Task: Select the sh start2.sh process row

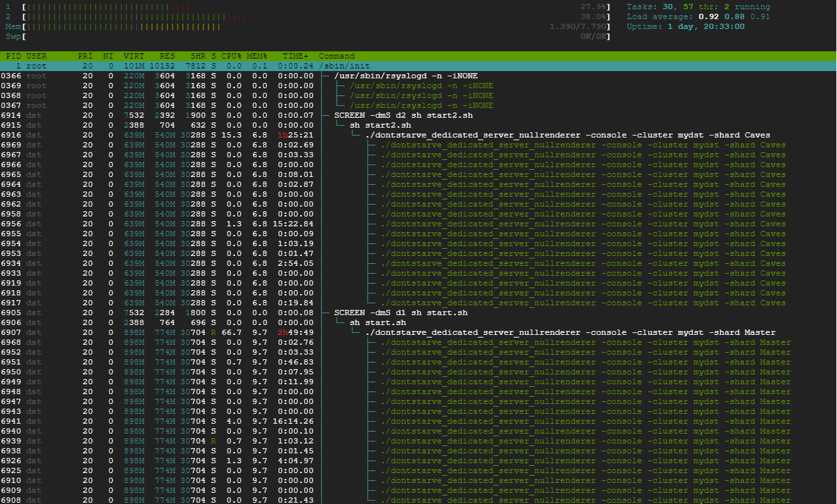Action: point(380,126)
